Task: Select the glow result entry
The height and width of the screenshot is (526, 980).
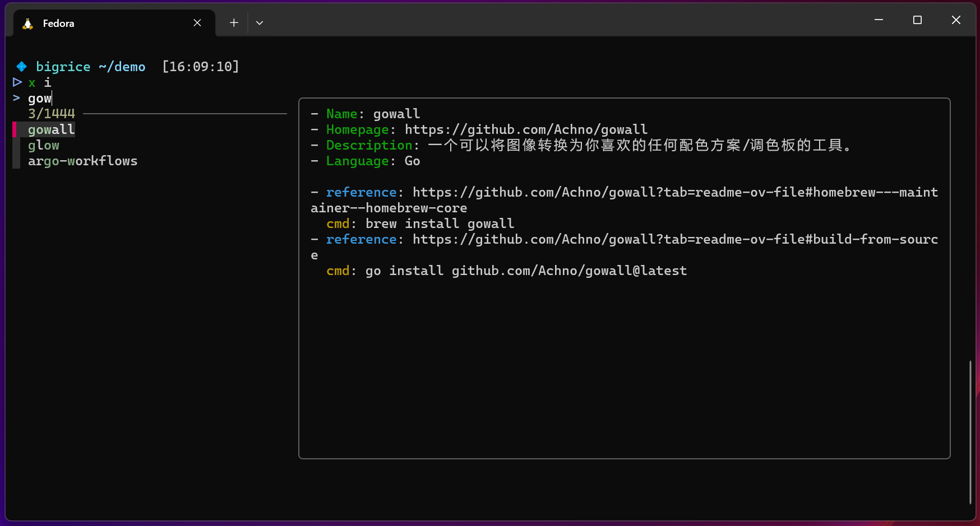Action: 44,145
